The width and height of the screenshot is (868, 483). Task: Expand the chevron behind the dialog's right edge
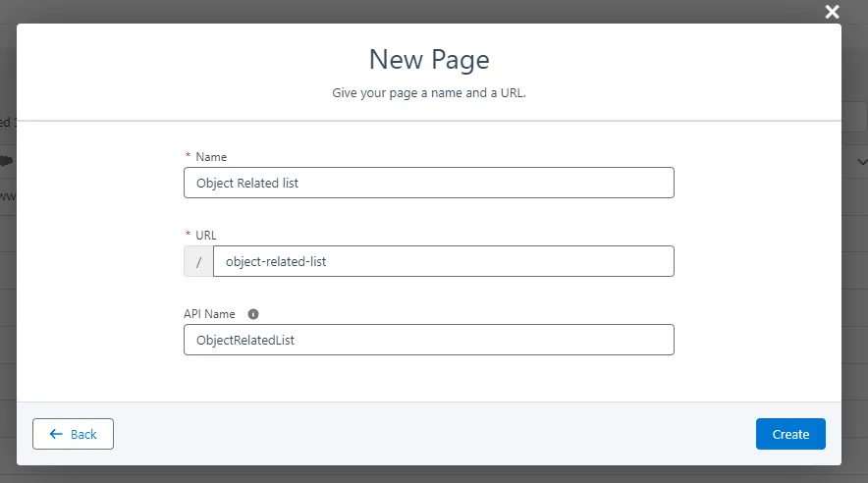tap(862, 161)
